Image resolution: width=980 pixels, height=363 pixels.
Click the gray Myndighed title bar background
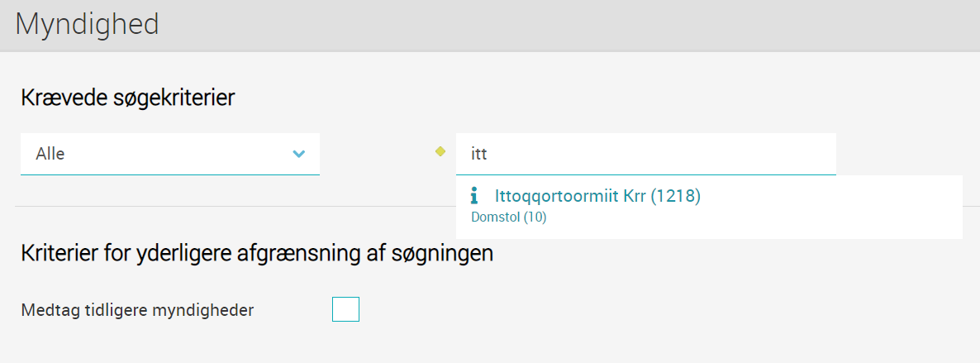pyautogui.click(x=563, y=25)
